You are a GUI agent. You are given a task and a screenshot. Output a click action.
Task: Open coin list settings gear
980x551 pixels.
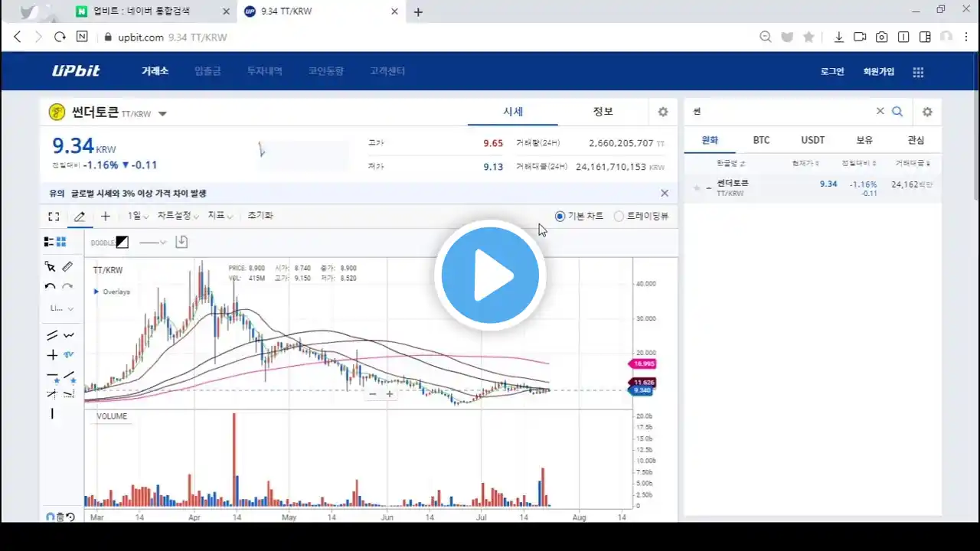pyautogui.click(x=927, y=112)
